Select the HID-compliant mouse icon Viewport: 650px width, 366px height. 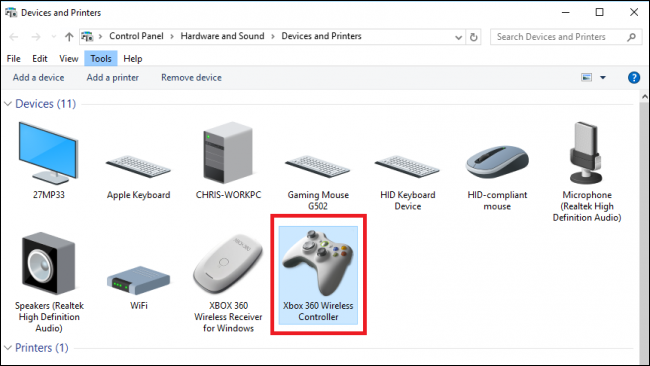[497, 162]
